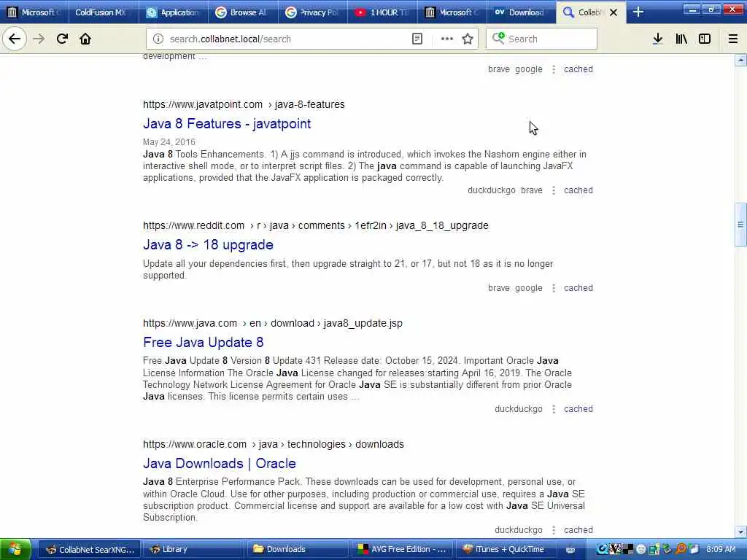Reload the current search page
Screen dimensions: 747x560
[x=62, y=39]
